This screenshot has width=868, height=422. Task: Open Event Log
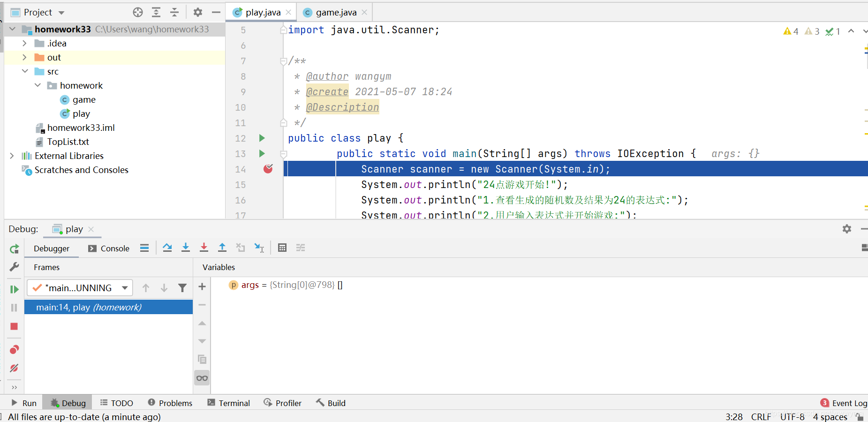[x=844, y=403]
